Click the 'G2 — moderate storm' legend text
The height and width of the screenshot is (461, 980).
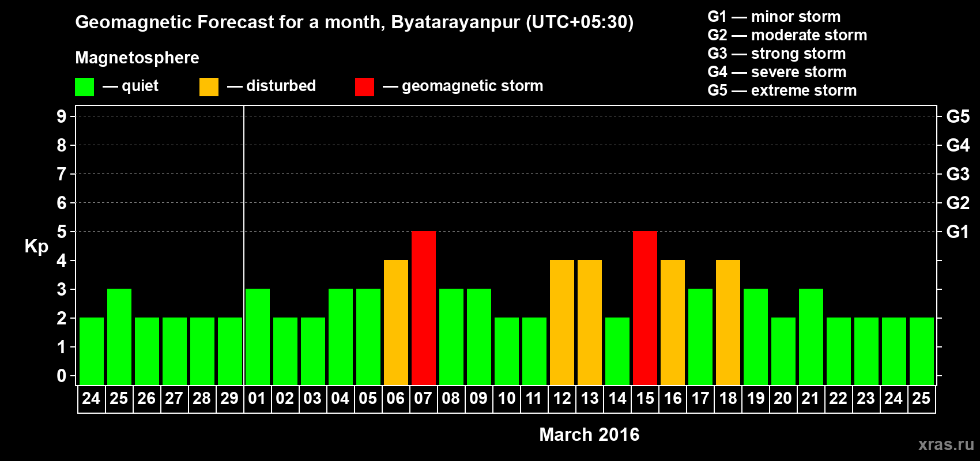click(787, 35)
